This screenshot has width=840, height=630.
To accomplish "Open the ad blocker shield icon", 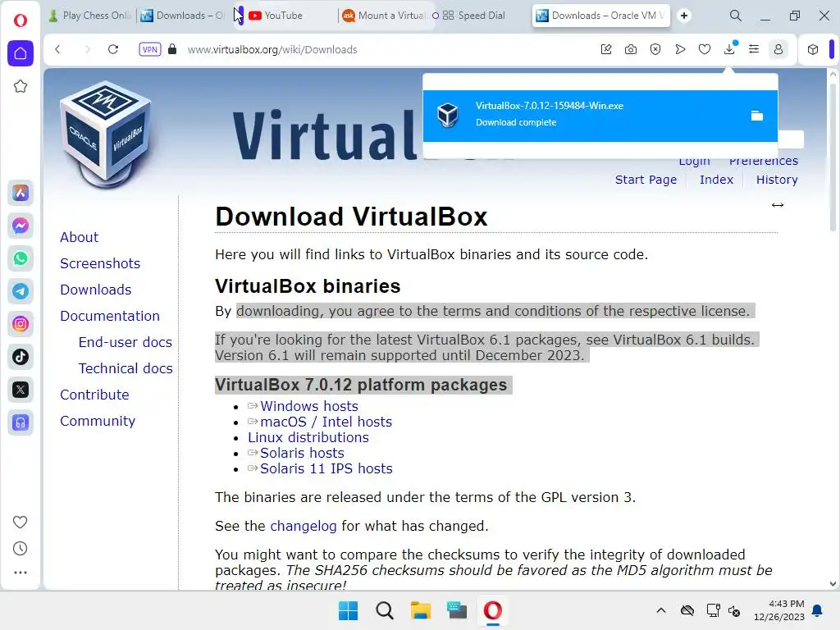I will click(x=655, y=49).
